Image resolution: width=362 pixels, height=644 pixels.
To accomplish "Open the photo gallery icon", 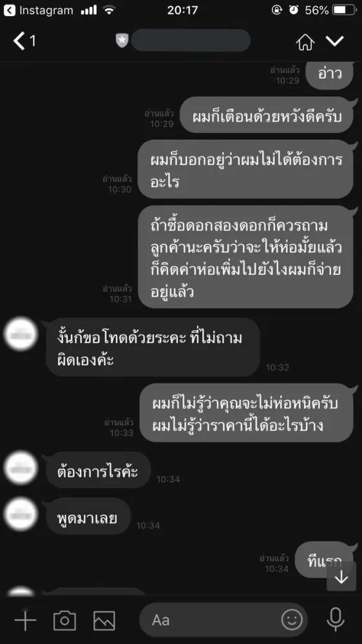I will tap(104, 620).
